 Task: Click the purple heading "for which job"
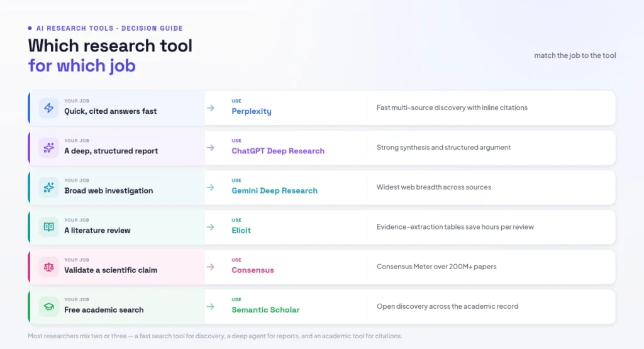click(82, 65)
